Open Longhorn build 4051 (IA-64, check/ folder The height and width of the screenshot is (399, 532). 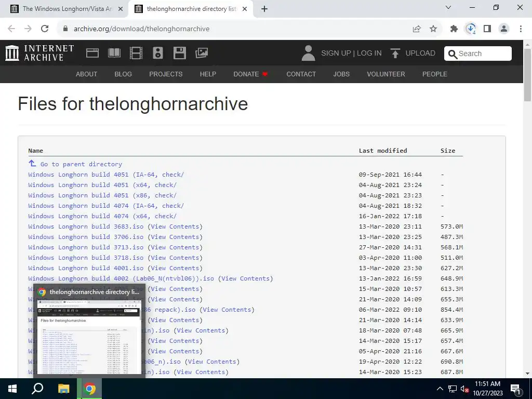pyautogui.click(x=106, y=175)
